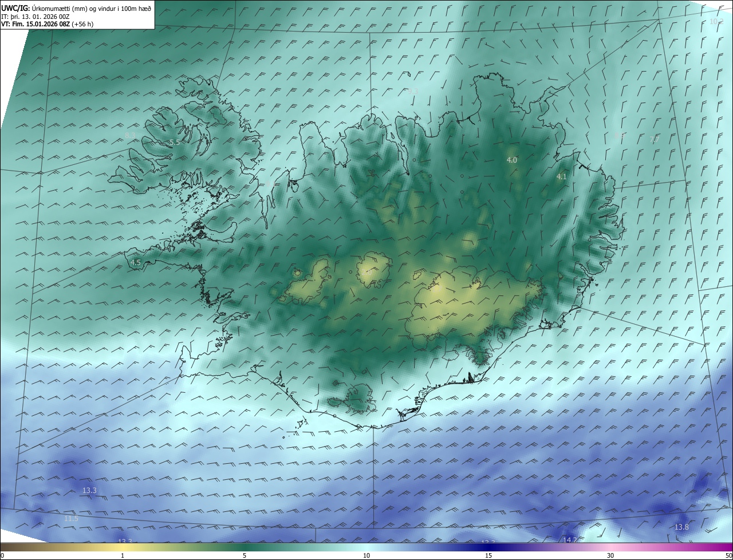Click the 4.5 value label on the western peninsula
The image size is (733, 560).
click(x=136, y=263)
